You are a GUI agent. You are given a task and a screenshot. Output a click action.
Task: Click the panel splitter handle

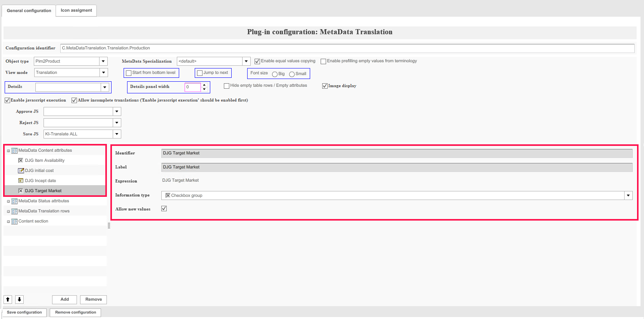(x=109, y=226)
